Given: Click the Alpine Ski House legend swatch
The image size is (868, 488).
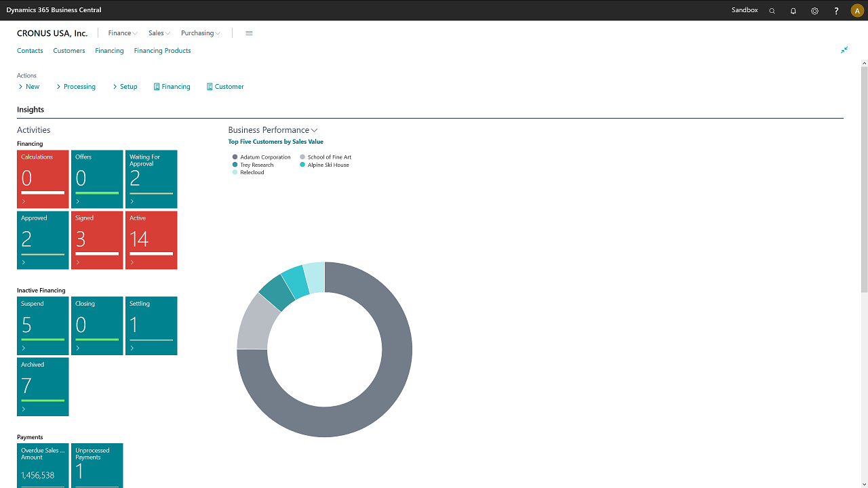Looking at the screenshot, I should point(302,165).
